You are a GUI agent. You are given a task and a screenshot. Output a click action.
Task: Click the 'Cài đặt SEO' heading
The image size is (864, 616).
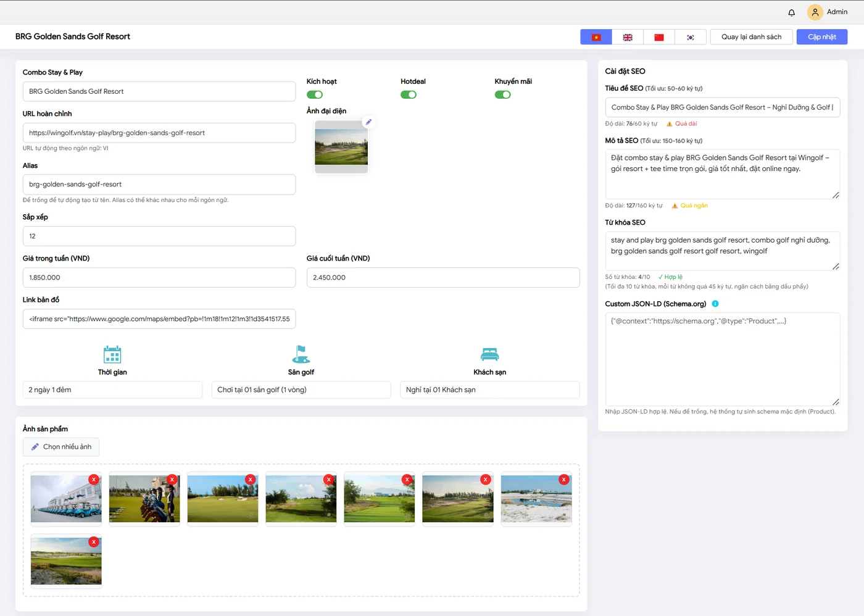tap(625, 72)
